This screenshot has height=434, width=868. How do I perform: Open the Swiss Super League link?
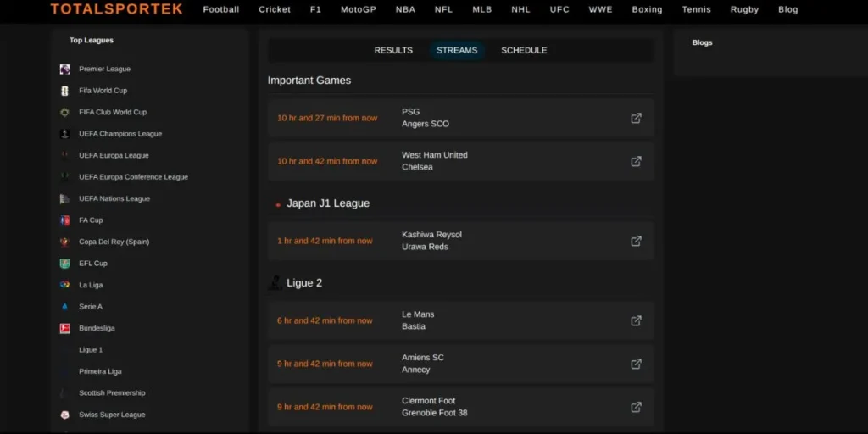pos(112,415)
